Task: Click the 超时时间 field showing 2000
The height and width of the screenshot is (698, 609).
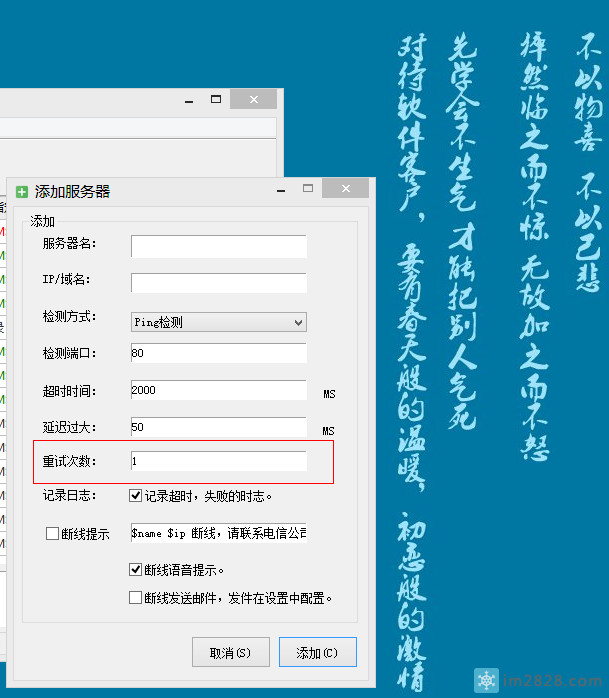Action: [218, 391]
